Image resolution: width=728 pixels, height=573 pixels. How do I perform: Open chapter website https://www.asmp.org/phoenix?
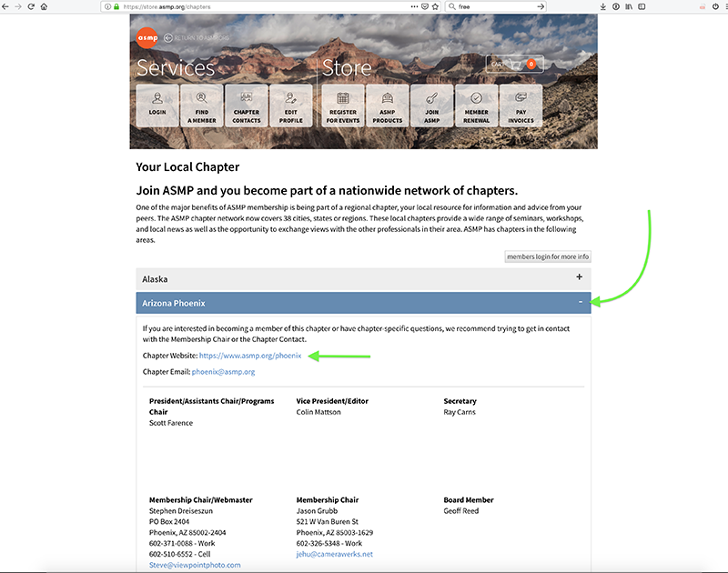pos(250,356)
